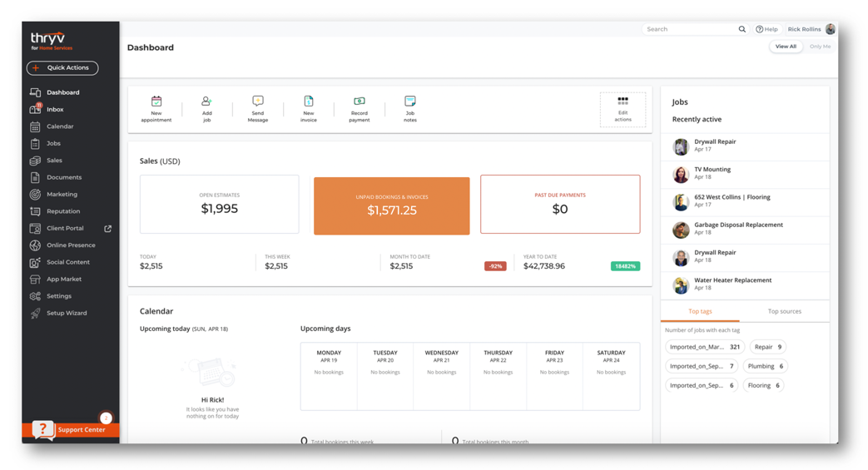Switch to Only Me toggle
The width and height of the screenshot is (868, 470).
(x=820, y=47)
